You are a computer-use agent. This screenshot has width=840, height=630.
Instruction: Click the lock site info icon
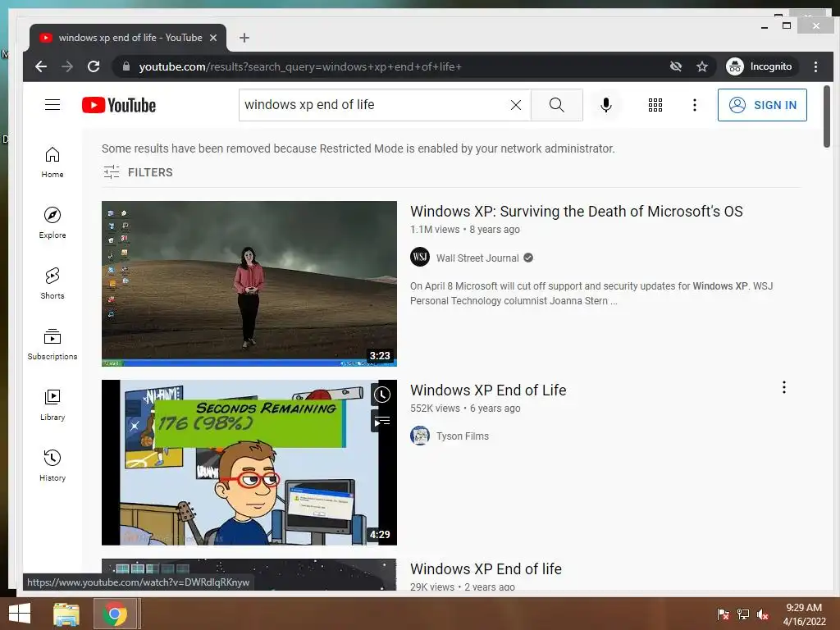tap(126, 66)
